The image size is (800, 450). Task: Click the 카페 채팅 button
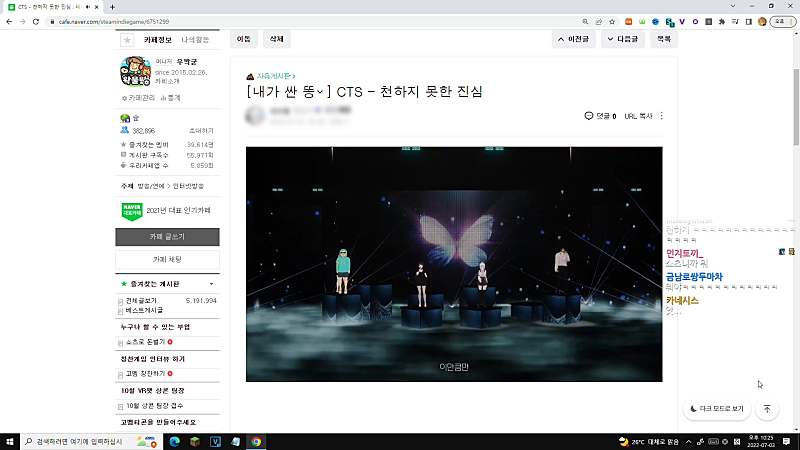point(167,260)
